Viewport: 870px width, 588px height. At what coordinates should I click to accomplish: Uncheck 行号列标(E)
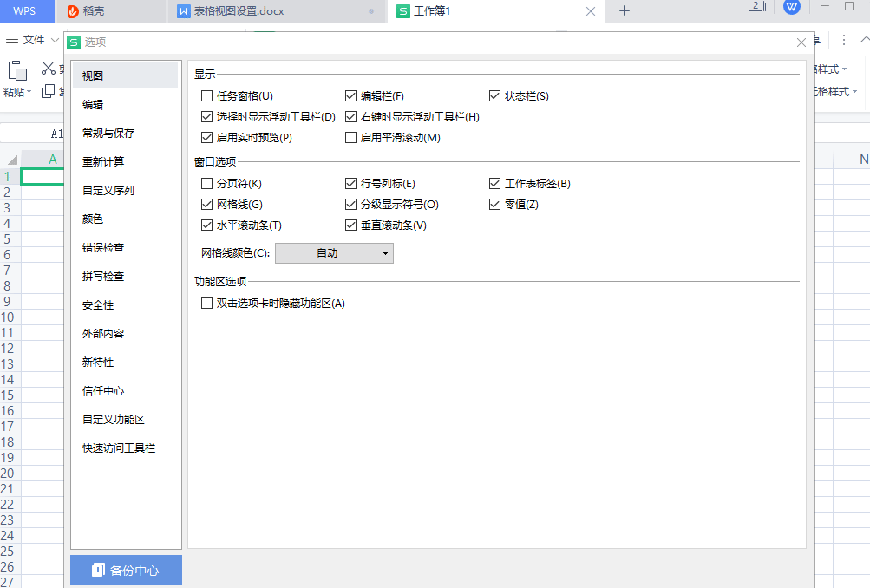[350, 183]
